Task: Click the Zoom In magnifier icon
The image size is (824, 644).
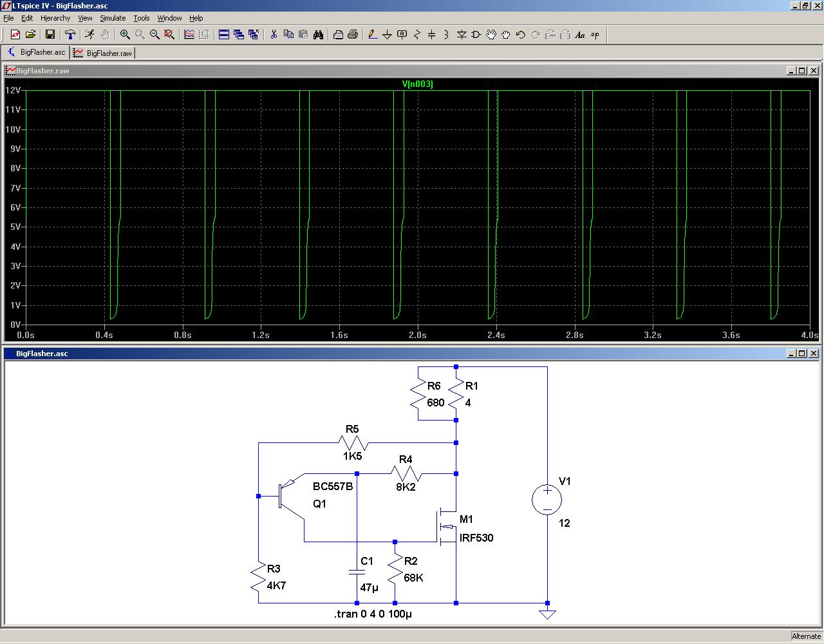Action: coord(125,35)
